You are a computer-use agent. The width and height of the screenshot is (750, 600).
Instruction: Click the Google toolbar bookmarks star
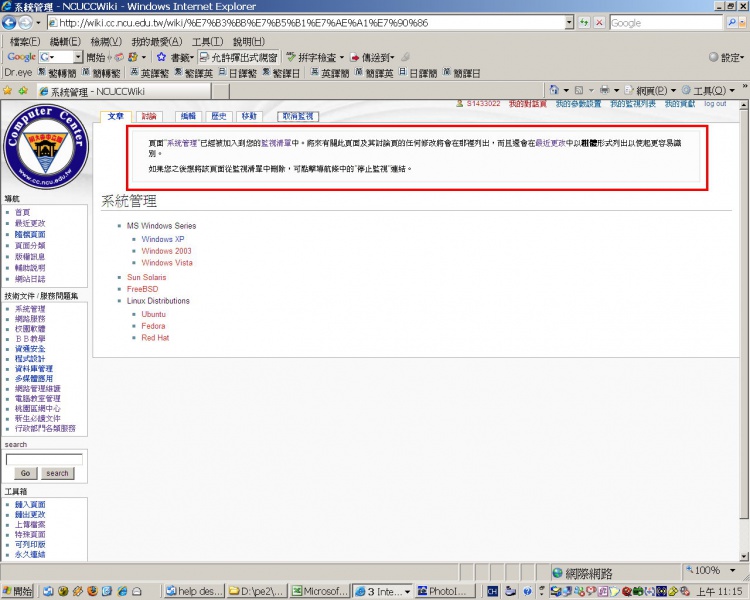click(x=161, y=57)
